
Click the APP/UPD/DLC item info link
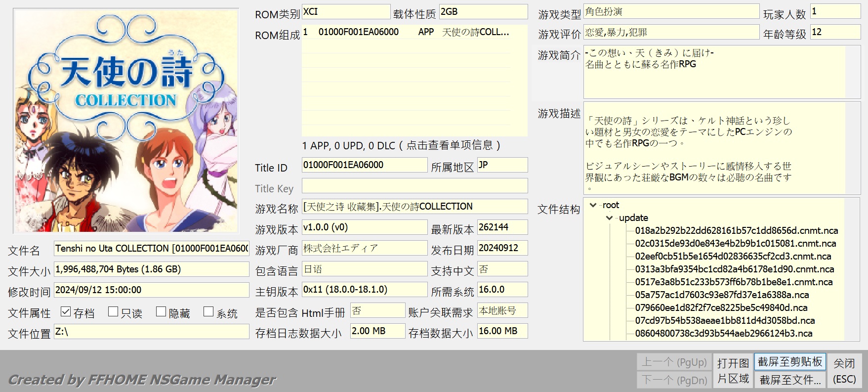[x=401, y=145]
